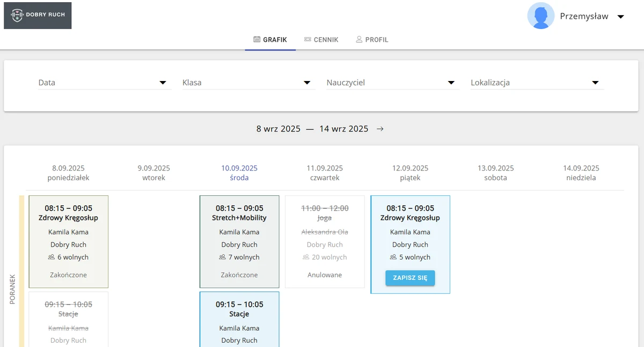Click the people icon beside 7 wolnych

click(222, 257)
